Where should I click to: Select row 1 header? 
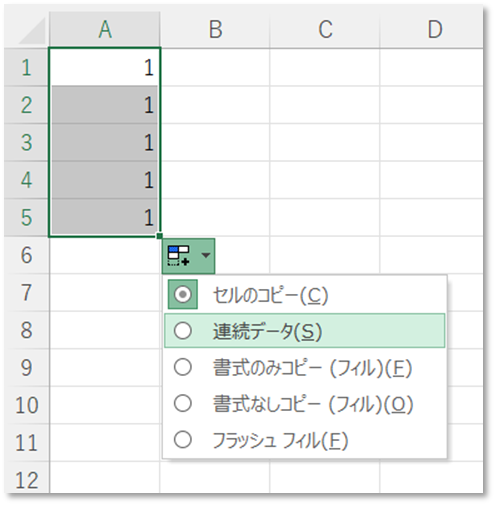[27, 67]
